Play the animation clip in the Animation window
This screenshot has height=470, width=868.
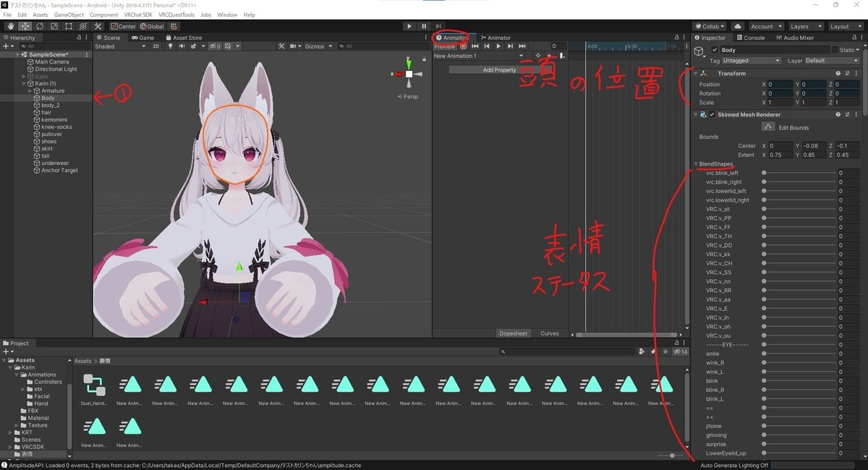498,46
